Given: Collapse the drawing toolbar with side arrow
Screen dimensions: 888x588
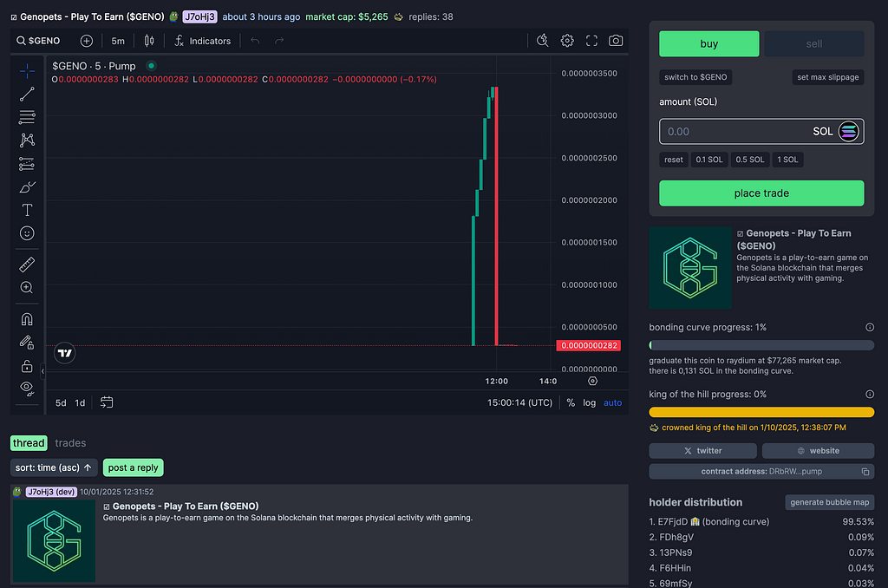Looking at the screenshot, I should [x=42, y=371].
